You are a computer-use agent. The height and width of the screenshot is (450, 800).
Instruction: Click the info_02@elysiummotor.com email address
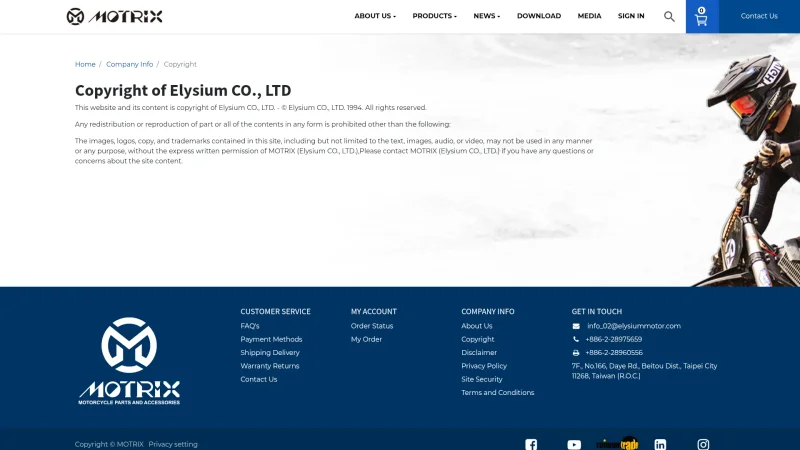click(634, 326)
